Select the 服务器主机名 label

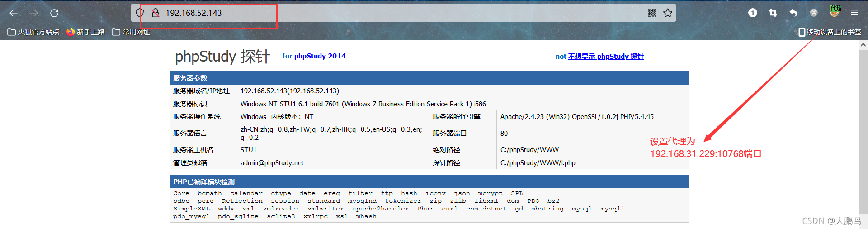[193, 150]
